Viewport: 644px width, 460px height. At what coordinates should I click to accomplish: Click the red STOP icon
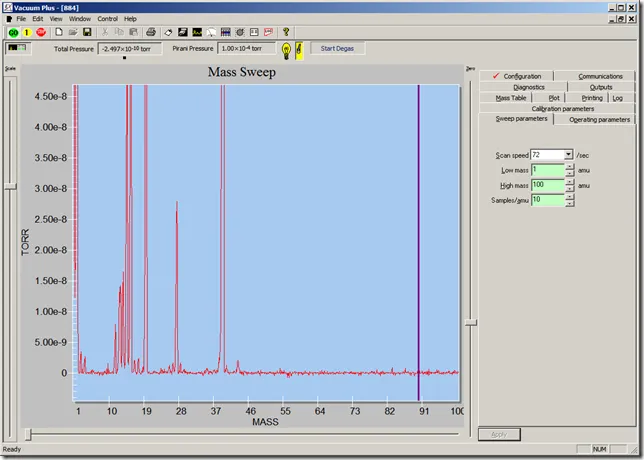point(41,32)
